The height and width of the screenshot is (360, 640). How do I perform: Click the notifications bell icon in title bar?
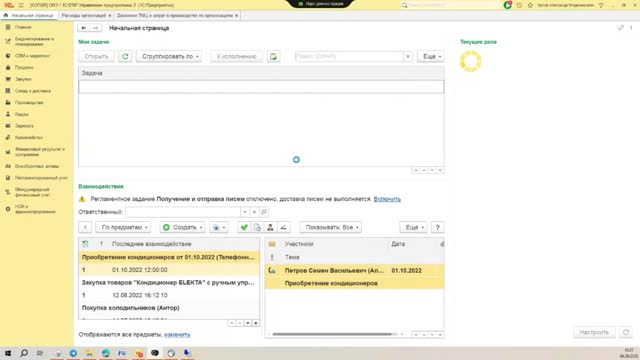(x=508, y=5)
